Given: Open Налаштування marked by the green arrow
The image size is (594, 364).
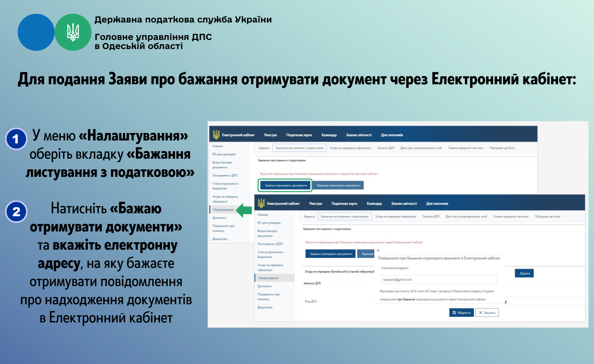Looking at the screenshot, I should coord(223,210).
